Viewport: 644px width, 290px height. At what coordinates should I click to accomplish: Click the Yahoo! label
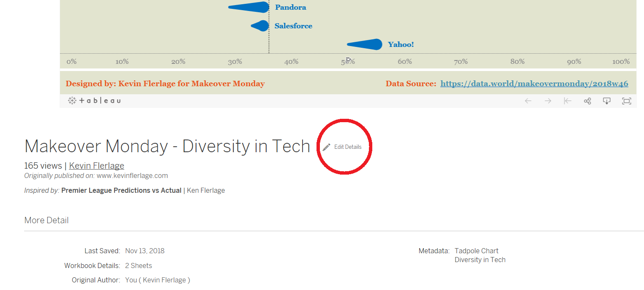pos(401,44)
